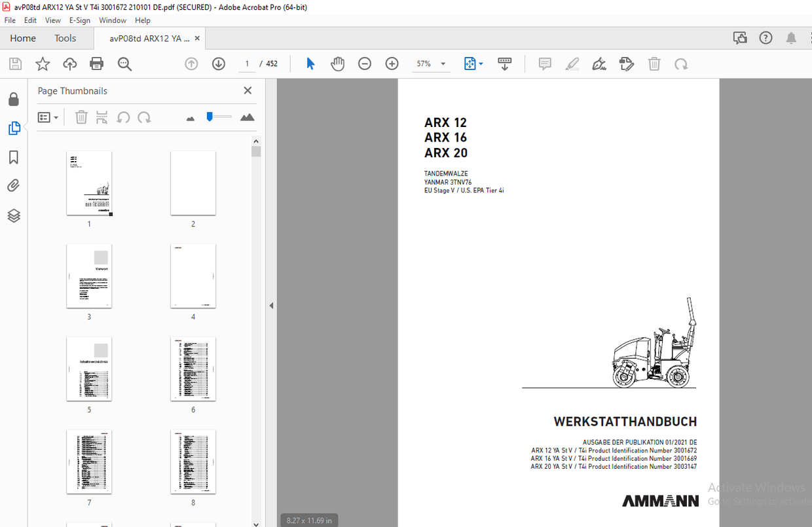Select the Bookmarks panel icon
The image size is (812, 527).
14,157
